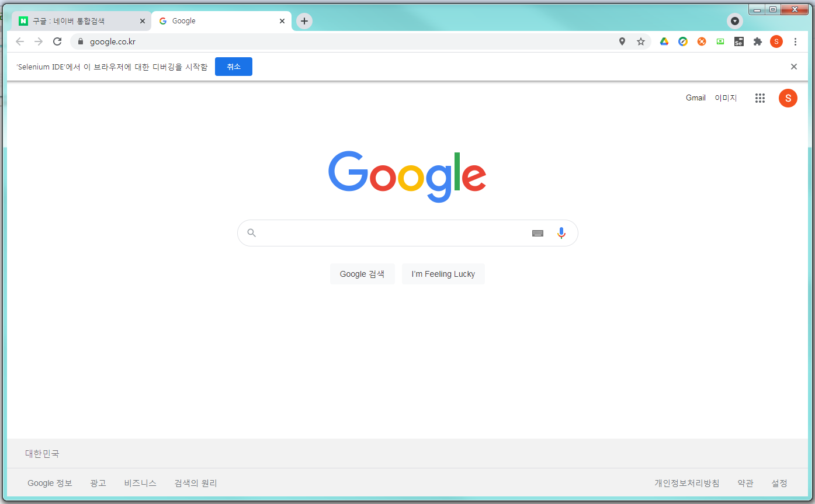Image resolution: width=815 pixels, height=504 pixels.
Task: Start voice search with the microphone
Action: pyautogui.click(x=561, y=233)
